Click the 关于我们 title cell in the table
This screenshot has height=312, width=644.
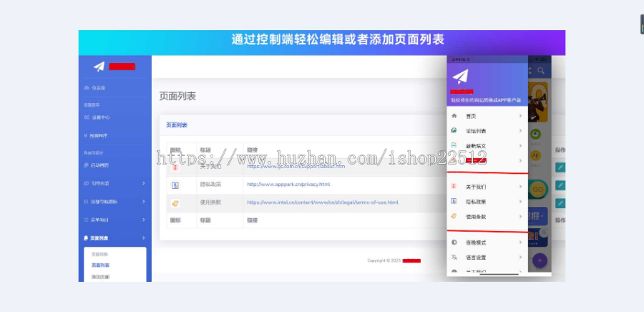[210, 166]
